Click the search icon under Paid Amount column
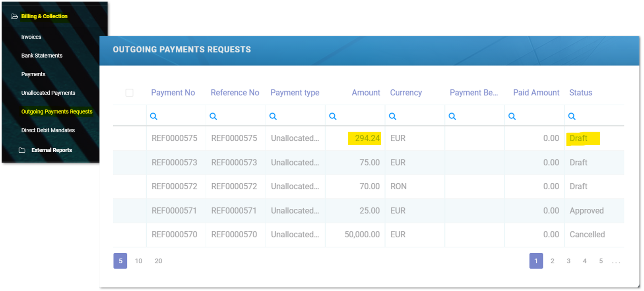644x291 pixels. [x=512, y=116]
